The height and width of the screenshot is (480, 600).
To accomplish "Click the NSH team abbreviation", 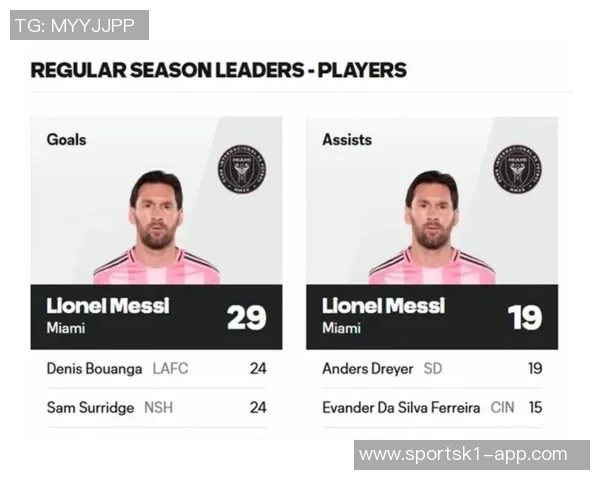I will tap(158, 407).
